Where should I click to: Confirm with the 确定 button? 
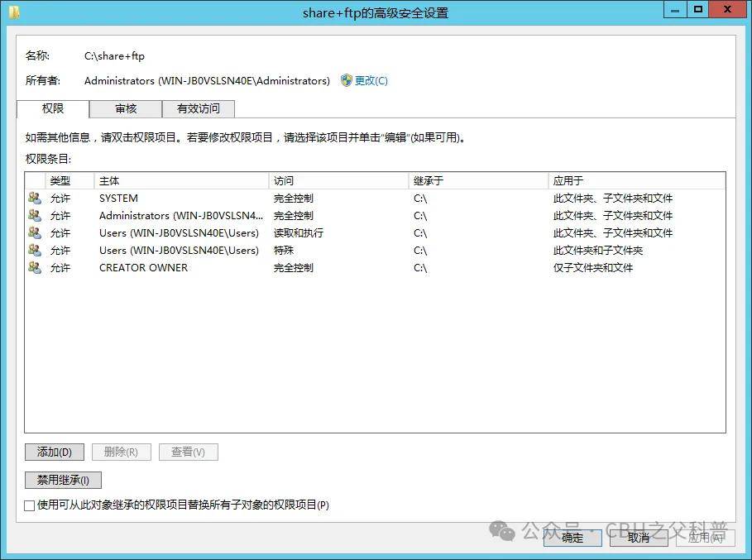[572, 538]
